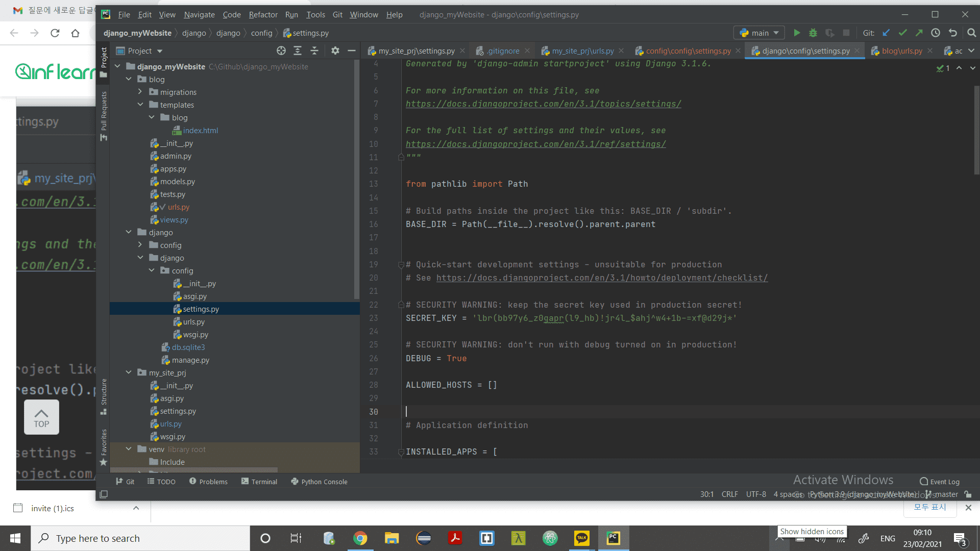Click the Run with Coverage icon
The image size is (980, 551).
tap(830, 33)
